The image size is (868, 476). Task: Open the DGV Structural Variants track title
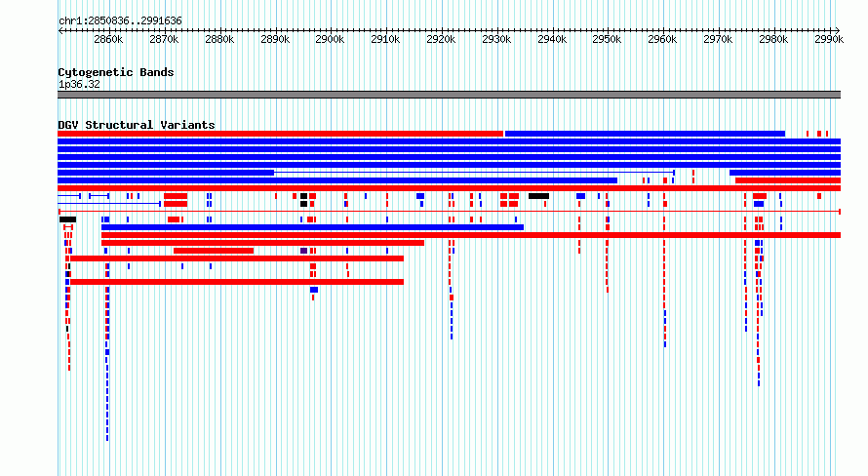click(137, 125)
